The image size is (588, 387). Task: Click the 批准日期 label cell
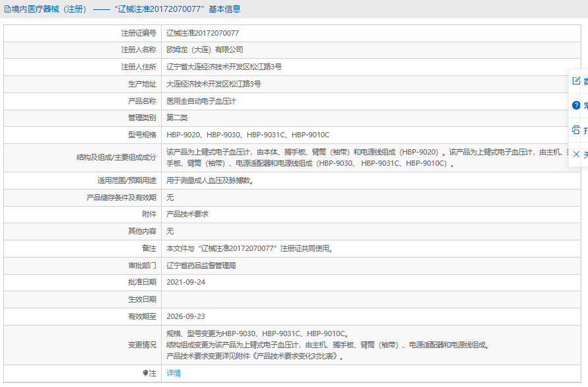pyautogui.click(x=82, y=282)
